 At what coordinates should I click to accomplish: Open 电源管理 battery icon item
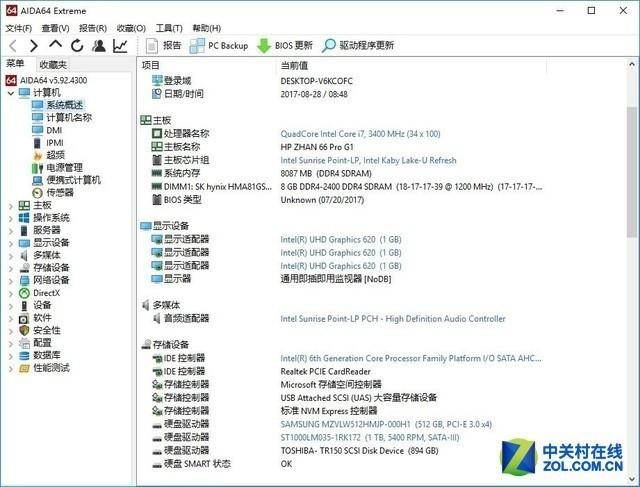[x=38, y=168]
